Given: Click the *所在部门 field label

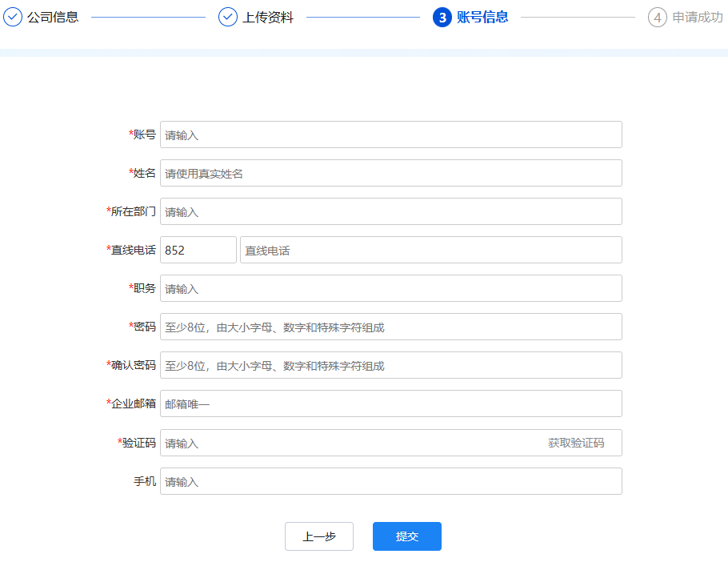Looking at the screenshot, I should coord(131,211).
